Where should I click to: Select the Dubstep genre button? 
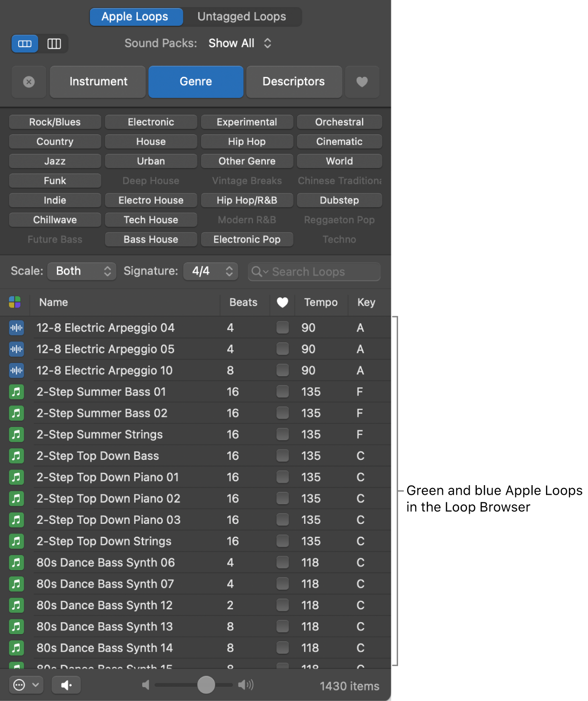click(339, 201)
